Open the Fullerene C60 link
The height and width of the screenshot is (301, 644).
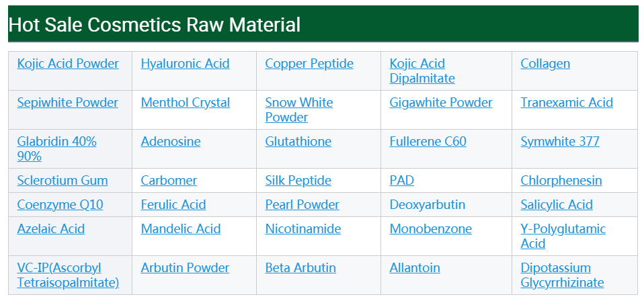tap(428, 142)
